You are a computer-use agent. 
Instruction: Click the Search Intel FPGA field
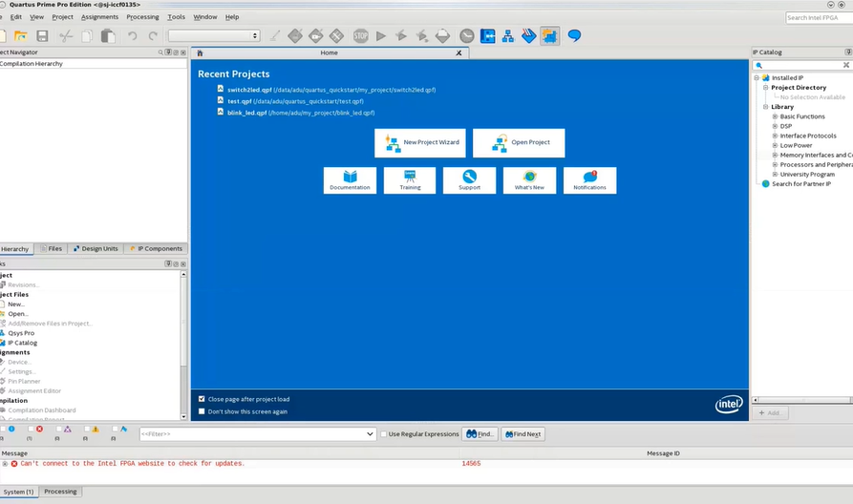820,18
